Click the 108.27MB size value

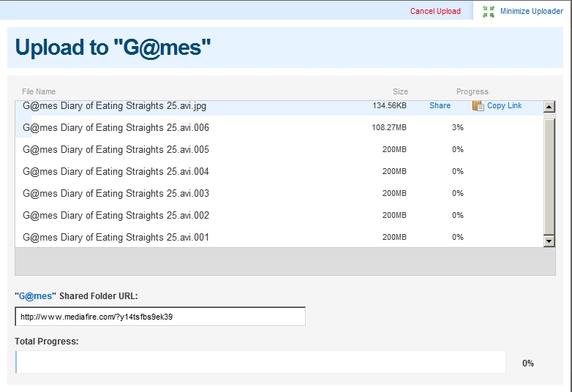(389, 128)
